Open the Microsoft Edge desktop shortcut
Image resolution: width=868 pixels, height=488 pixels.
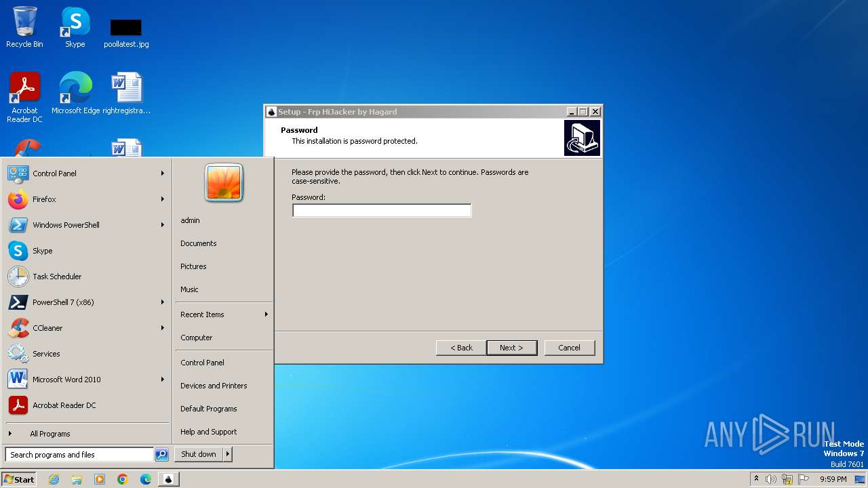75,93
